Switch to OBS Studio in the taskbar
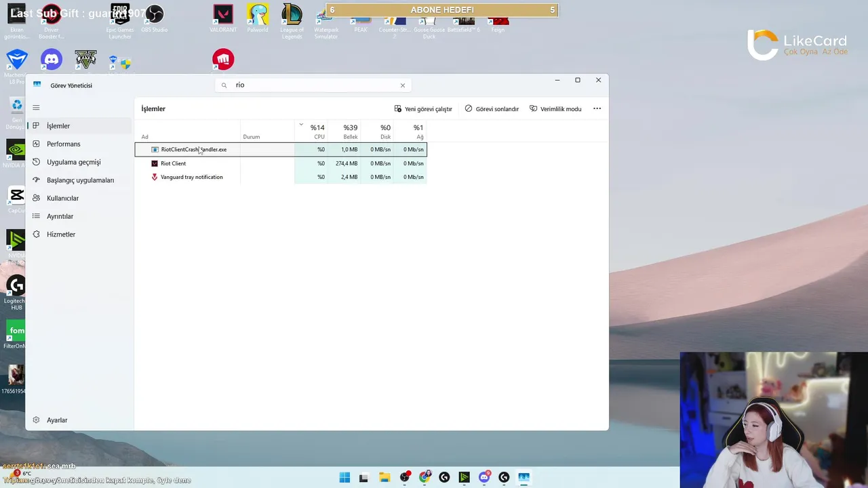868x488 pixels. tap(405, 478)
